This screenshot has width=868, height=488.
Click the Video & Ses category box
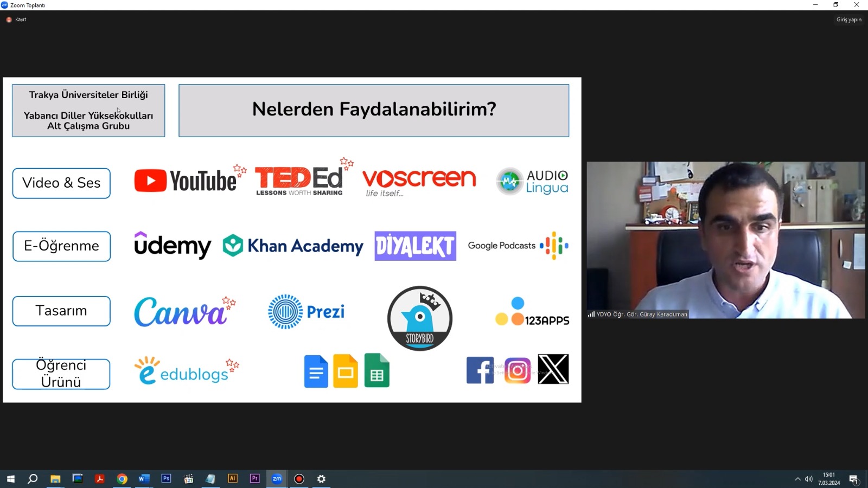[x=61, y=183]
